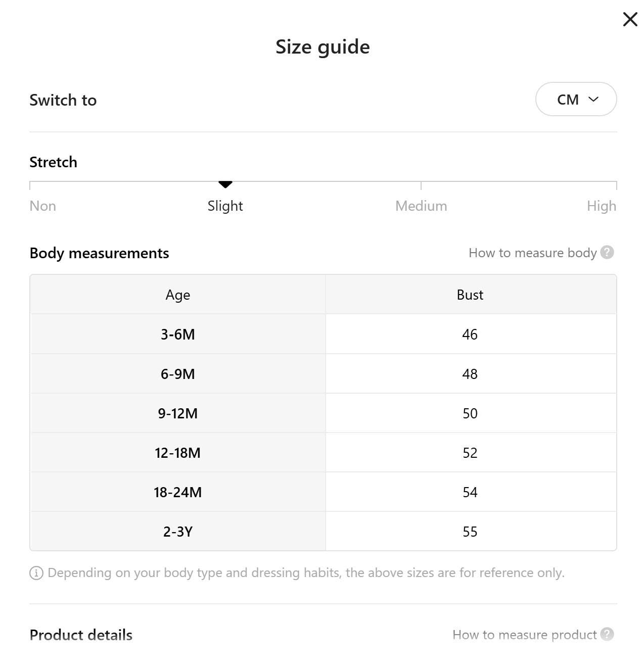
Task: Click the chevron arrow beside CM
Action: point(593,100)
